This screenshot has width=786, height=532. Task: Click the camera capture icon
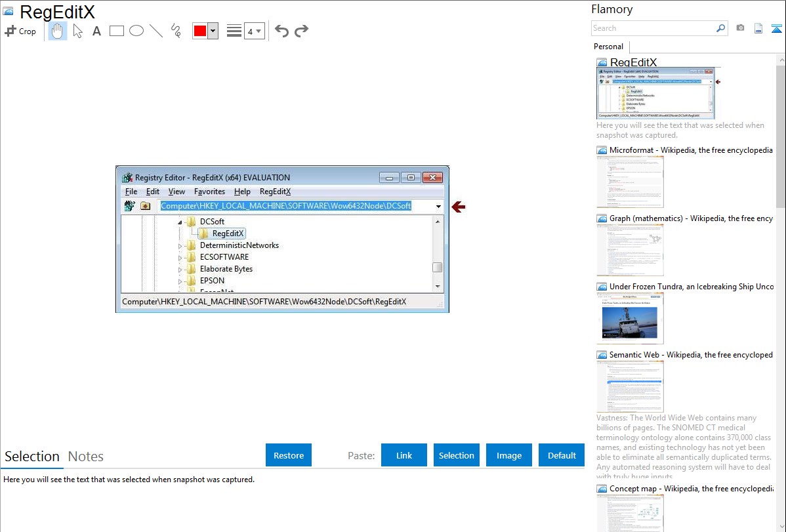[740, 28]
